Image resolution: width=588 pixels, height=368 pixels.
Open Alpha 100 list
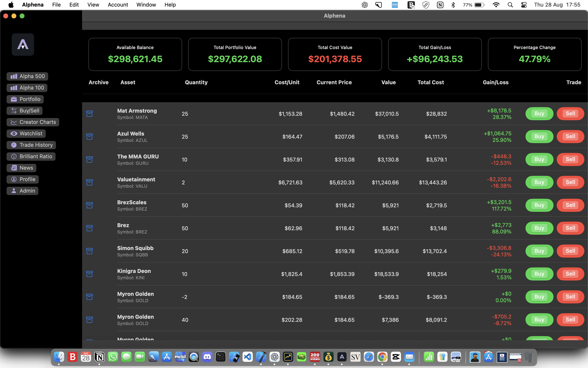pos(27,88)
